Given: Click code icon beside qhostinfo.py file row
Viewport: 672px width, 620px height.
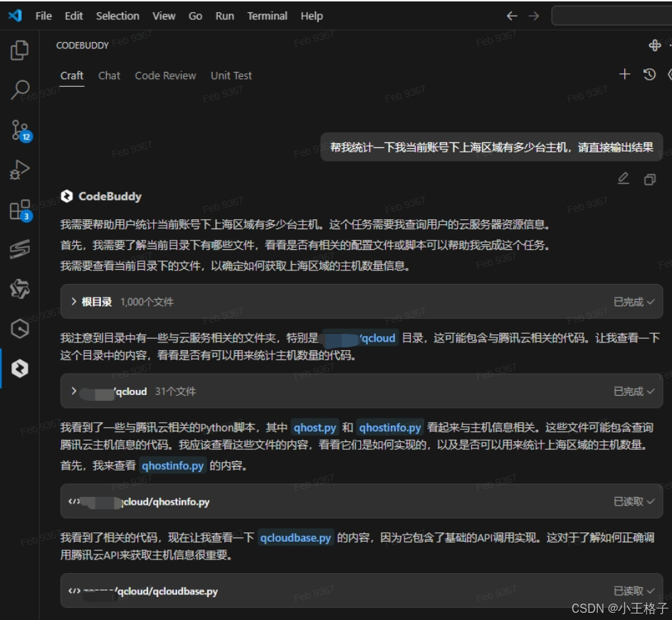Looking at the screenshot, I should [74, 501].
